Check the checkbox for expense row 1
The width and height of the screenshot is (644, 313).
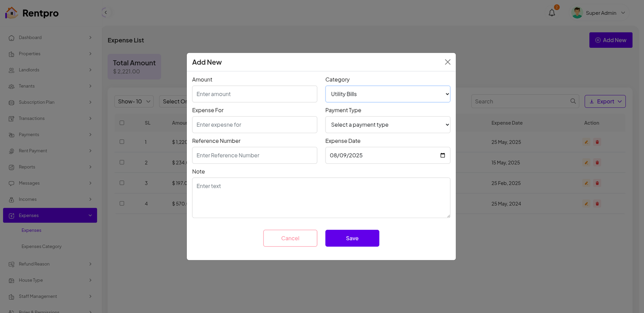click(122, 142)
